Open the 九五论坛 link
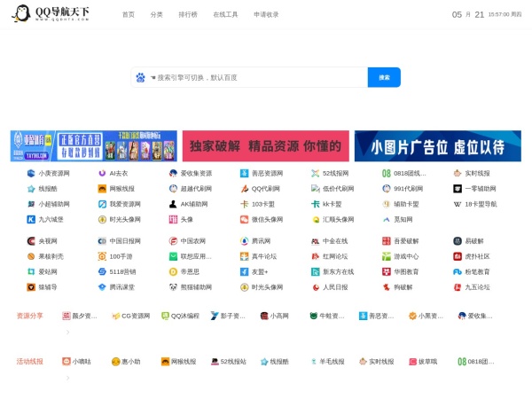The height and width of the screenshot is (399, 532). (x=477, y=287)
